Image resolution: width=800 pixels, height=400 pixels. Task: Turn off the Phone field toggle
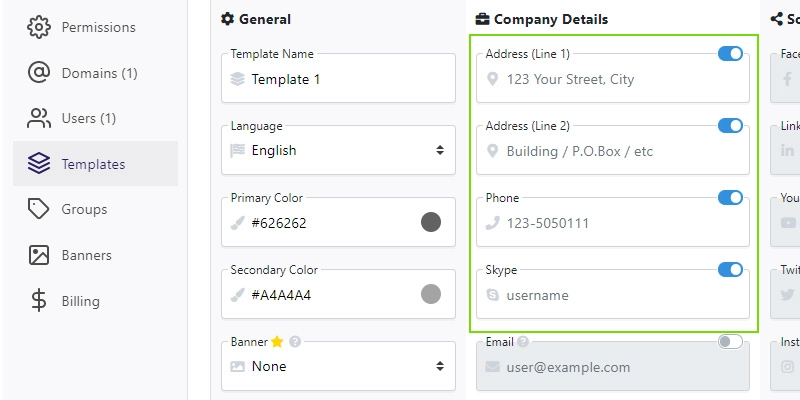point(730,197)
